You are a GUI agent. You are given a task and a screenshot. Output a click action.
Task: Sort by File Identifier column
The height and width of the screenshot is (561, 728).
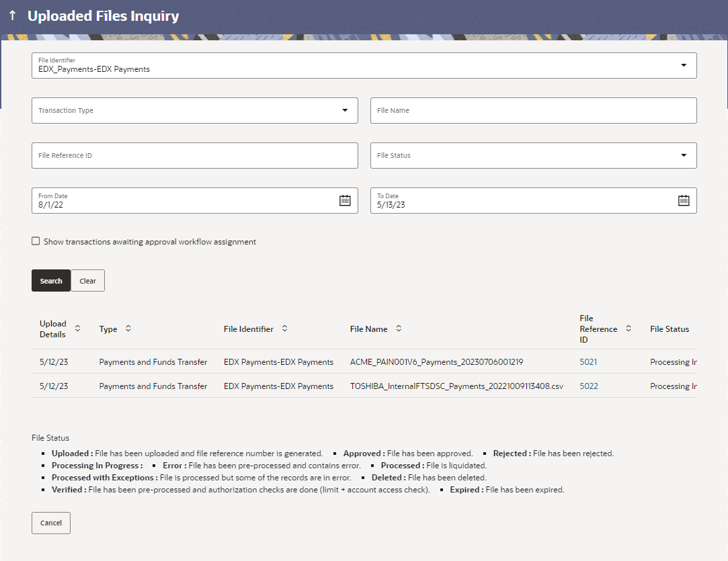(x=284, y=329)
